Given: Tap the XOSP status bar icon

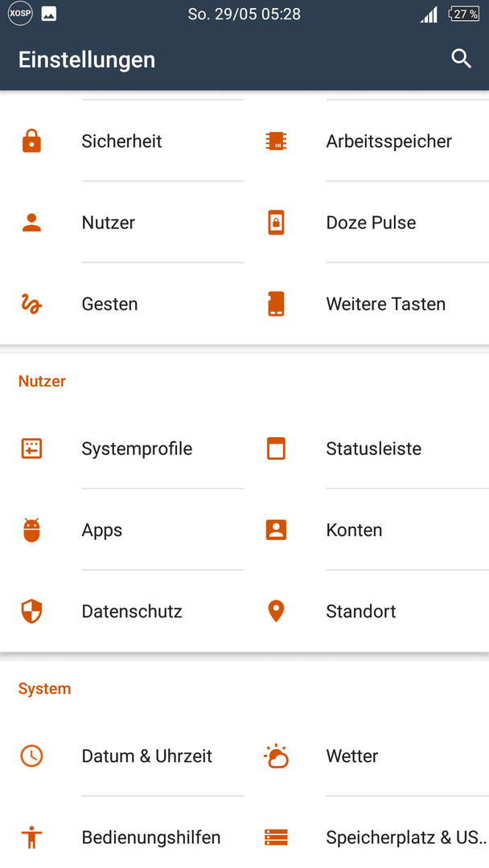Looking at the screenshot, I should point(20,14).
